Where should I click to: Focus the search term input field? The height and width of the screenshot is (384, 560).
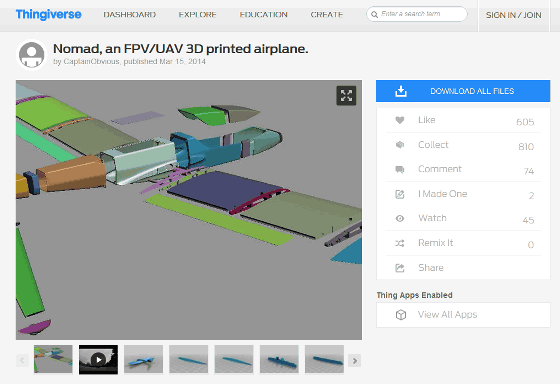coord(417,14)
